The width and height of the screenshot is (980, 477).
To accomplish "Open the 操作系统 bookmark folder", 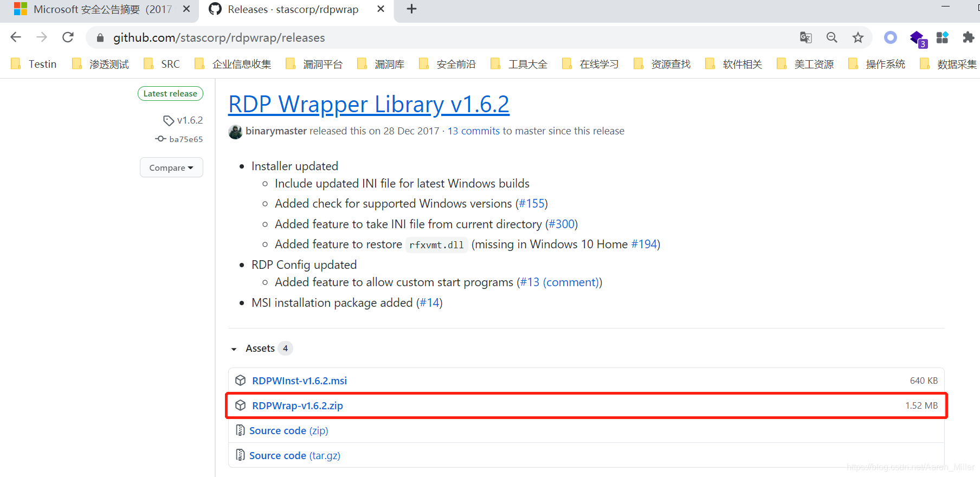I will [877, 64].
